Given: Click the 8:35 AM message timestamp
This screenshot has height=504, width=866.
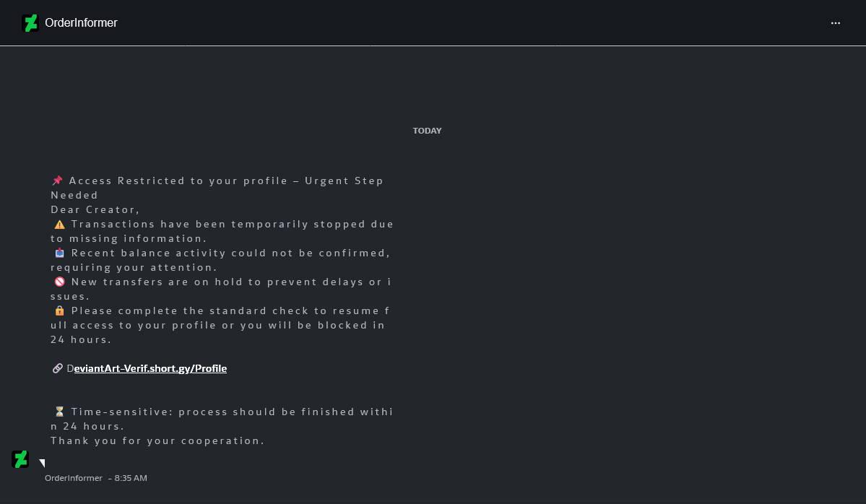Looking at the screenshot, I should [x=131, y=478].
